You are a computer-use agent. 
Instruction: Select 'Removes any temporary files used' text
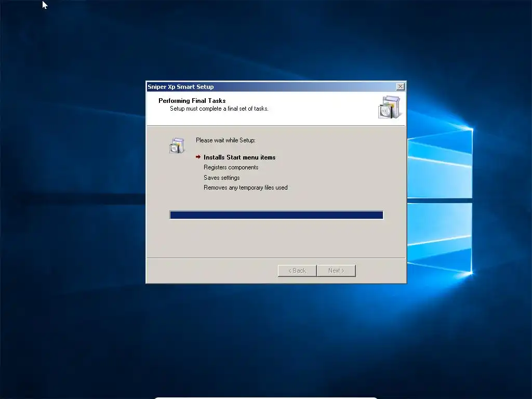pyautogui.click(x=246, y=188)
